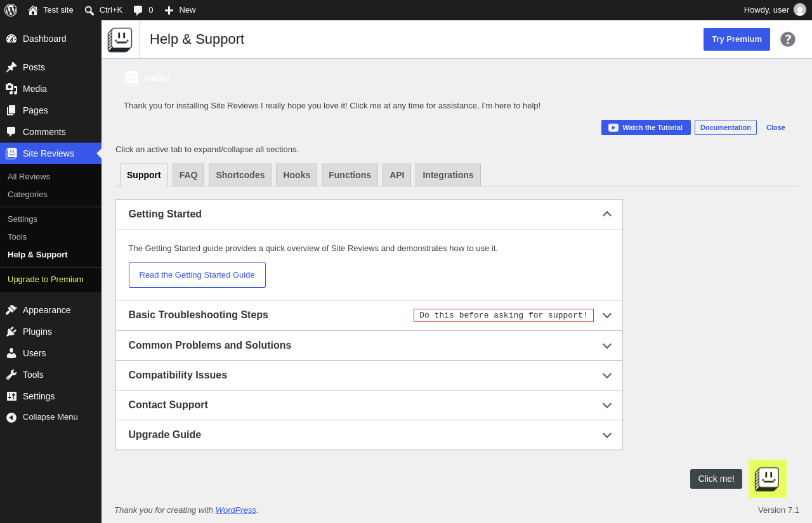812x523 pixels.
Task: Click the Collapse Menu arrow icon
Action: 11,417
